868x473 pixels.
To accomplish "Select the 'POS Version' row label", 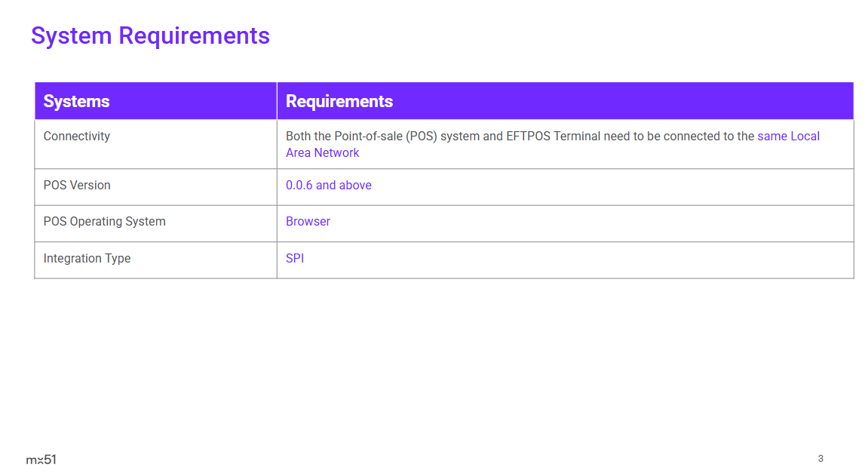I will [x=77, y=186].
